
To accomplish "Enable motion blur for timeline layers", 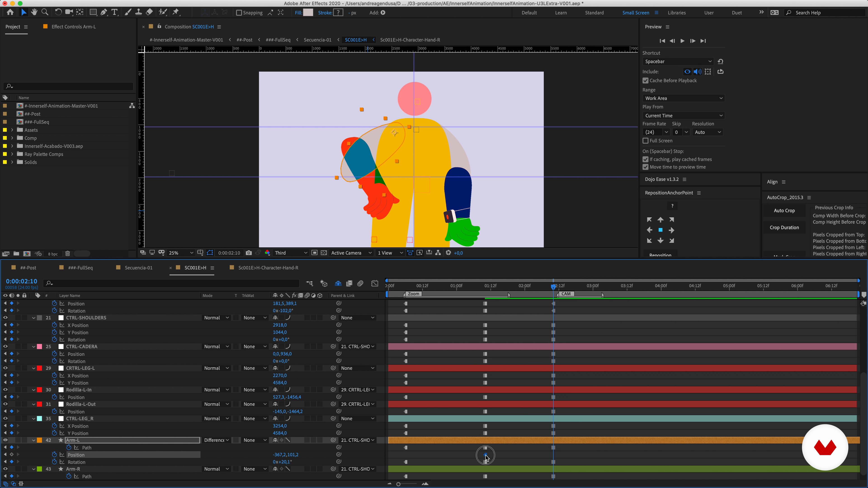I will point(360,284).
